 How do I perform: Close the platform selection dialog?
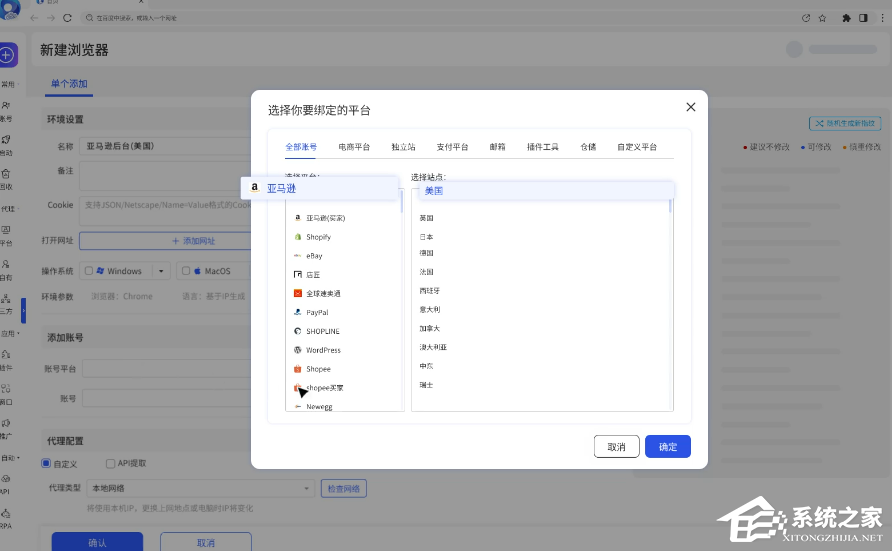tap(690, 107)
